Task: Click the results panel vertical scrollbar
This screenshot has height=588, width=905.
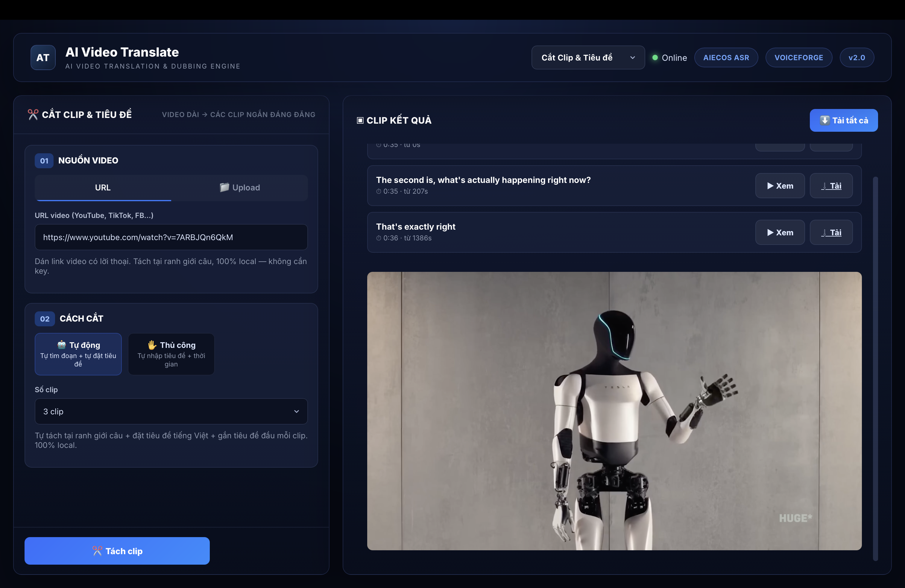Action: [875, 368]
